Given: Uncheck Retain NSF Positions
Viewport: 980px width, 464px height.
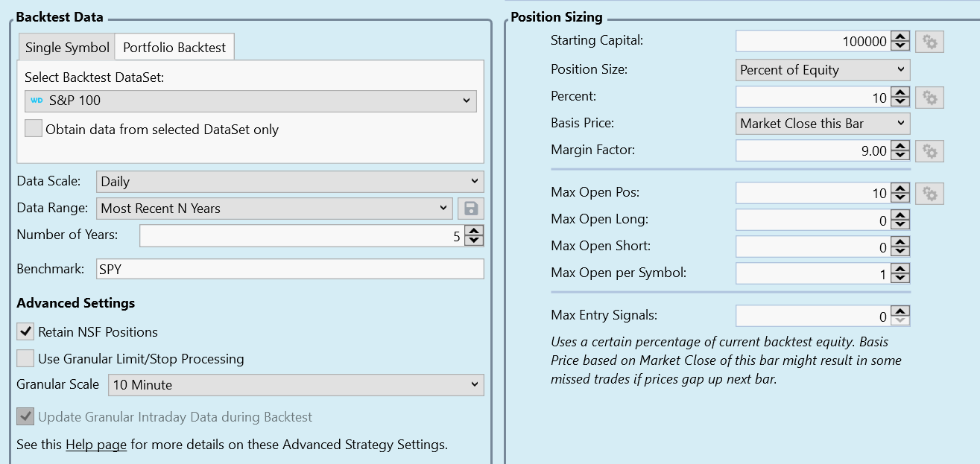Looking at the screenshot, I should 25,331.
